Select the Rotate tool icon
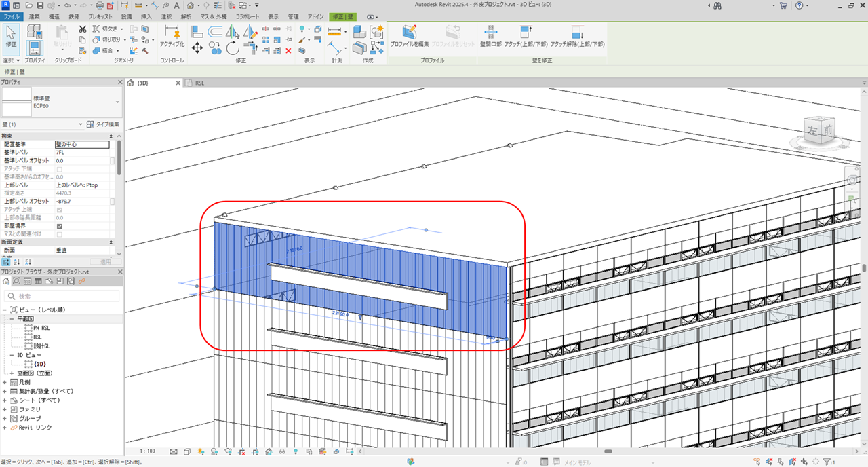Screen dimensions: 868x467 (233, 48)
